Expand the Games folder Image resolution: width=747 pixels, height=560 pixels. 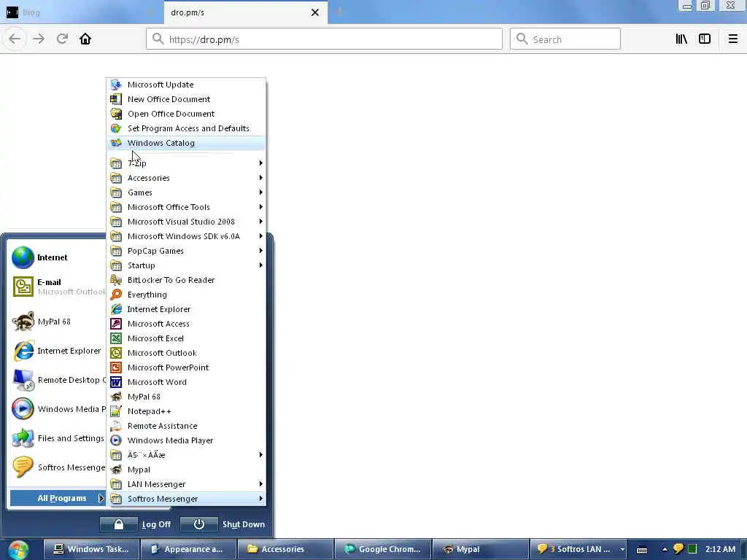(x=186, y=192)
